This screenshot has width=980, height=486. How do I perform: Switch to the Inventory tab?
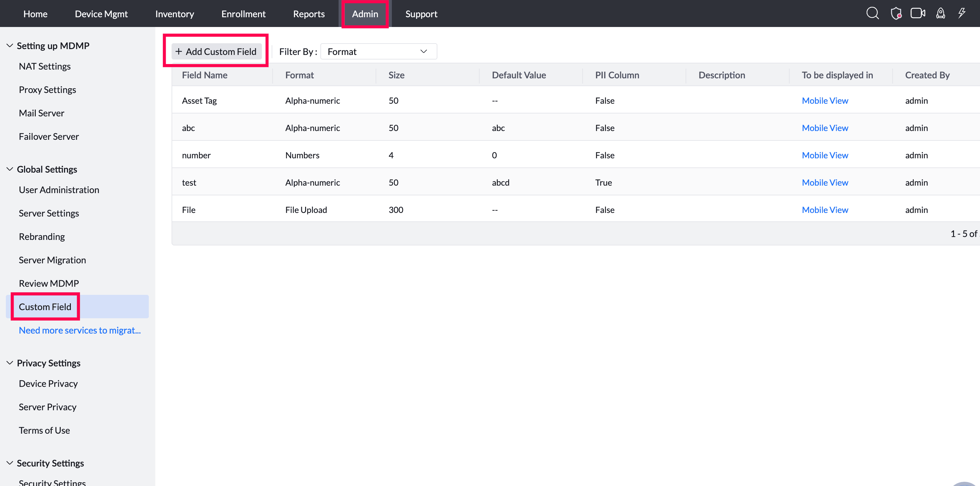coord(174,14)
